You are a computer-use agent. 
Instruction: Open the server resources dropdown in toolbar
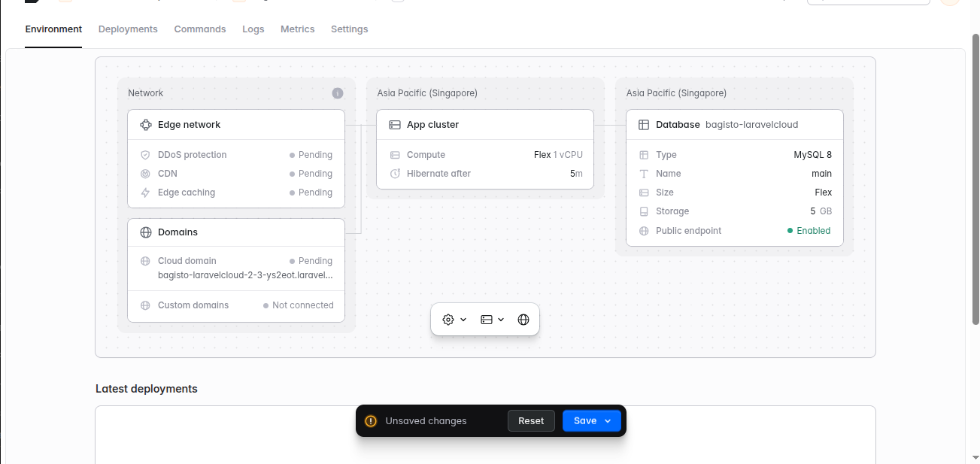[x=493, y=320]
